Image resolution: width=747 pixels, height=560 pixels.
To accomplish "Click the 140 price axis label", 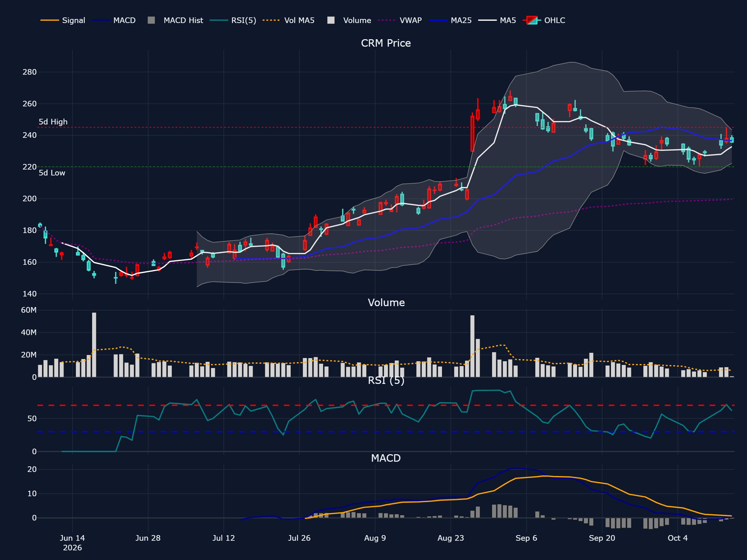I will [30, 294].
